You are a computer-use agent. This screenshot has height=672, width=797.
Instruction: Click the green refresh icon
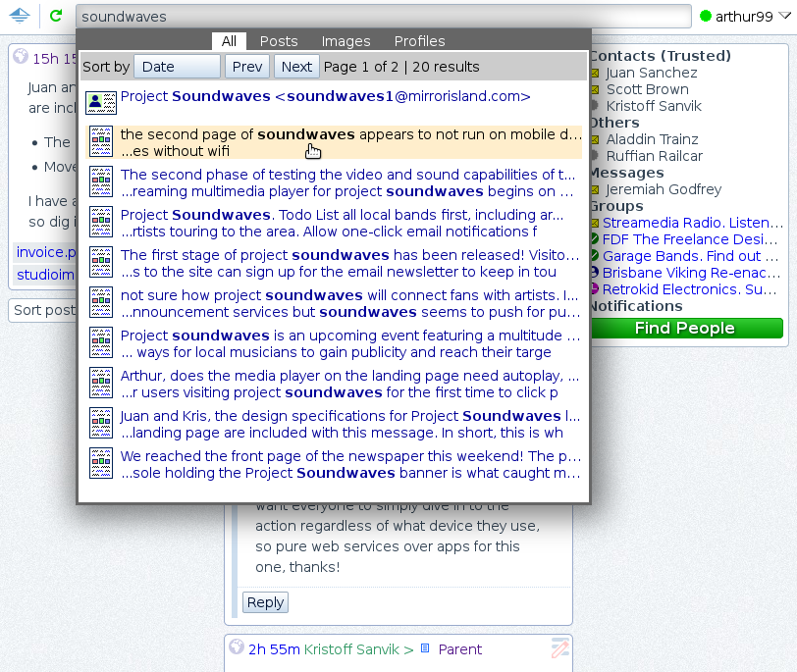pos(56,16)
